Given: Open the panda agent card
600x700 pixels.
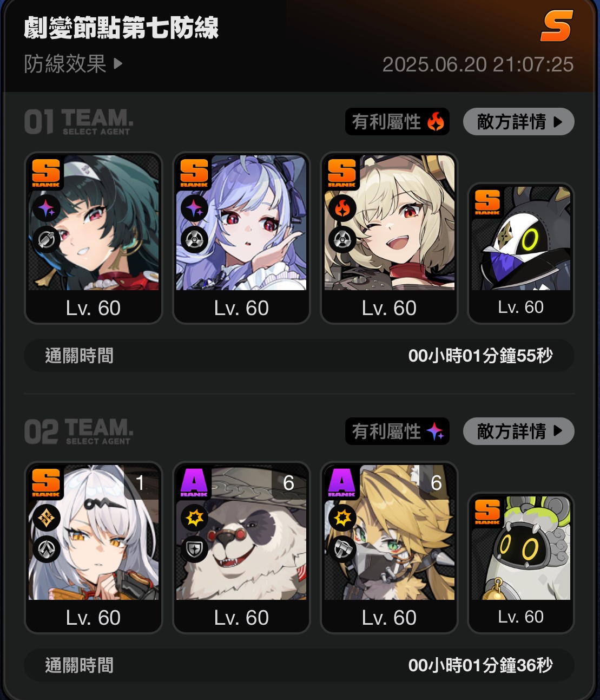Looking at the screenshot, I should pos(241,547).
